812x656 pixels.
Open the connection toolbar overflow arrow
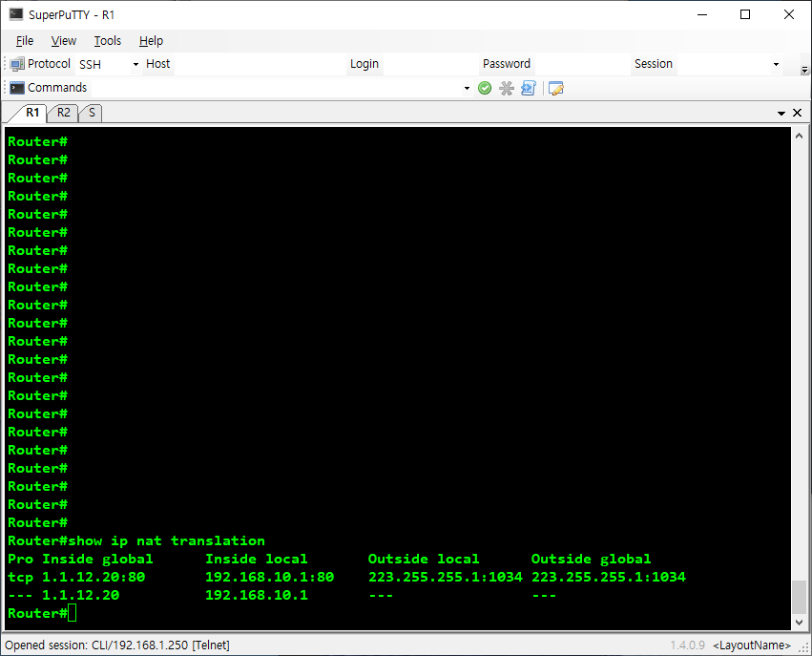804,70
